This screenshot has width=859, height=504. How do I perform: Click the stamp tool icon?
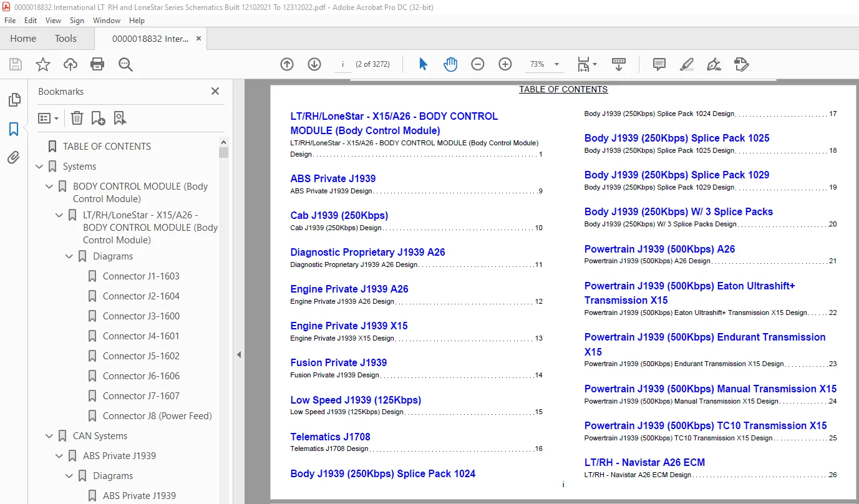point(741,64)
